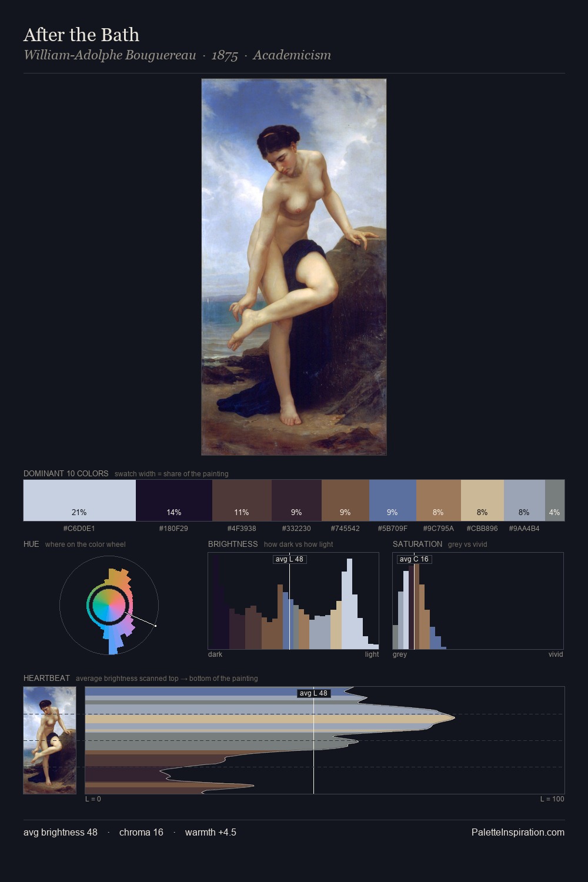
Task: Click the 'grey' axis label under Saturation
Action: click(400, 654)
